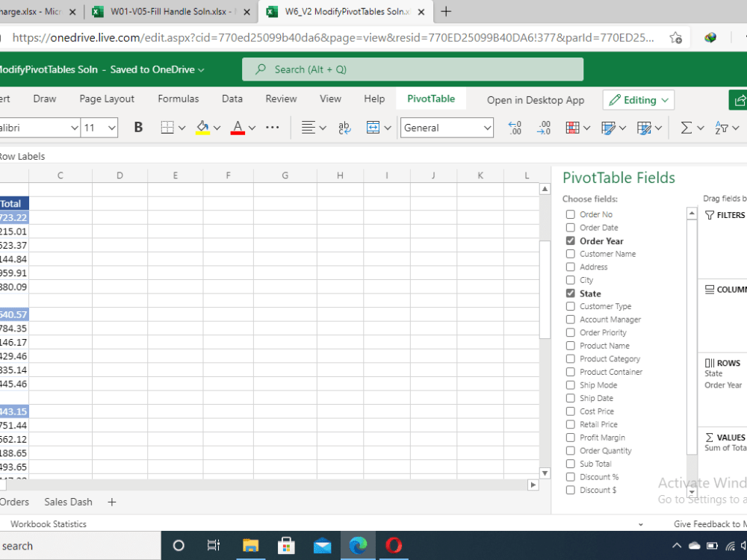Click the Share button icon

(x=739, y=100)
